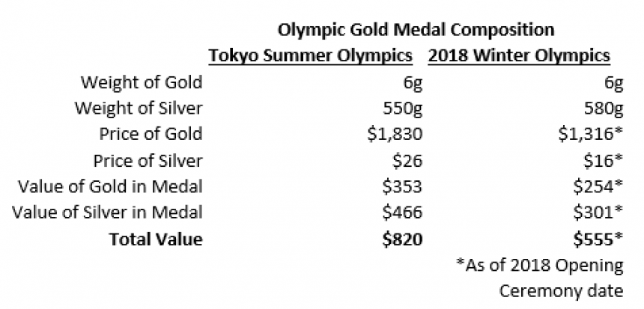The width and height of the screenshot is (644, 309).
Task: Select the bold Total Value label
Action: 156,239
